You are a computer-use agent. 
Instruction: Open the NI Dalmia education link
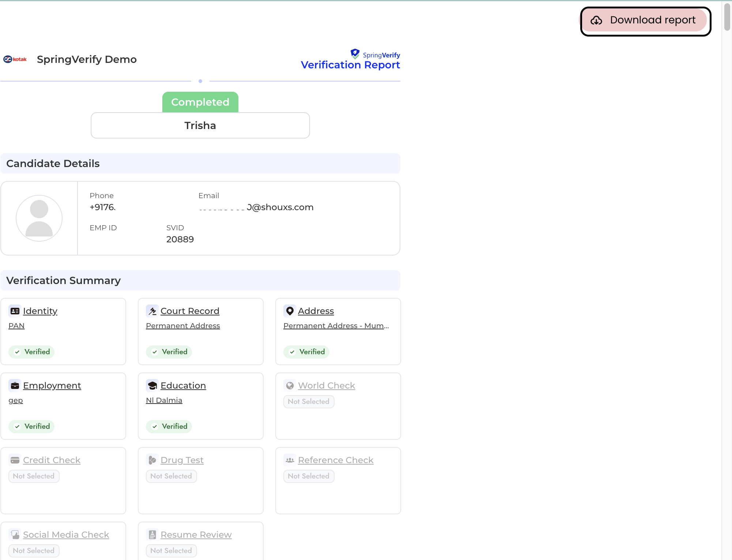pyautogui.click(x=164, y=400)
